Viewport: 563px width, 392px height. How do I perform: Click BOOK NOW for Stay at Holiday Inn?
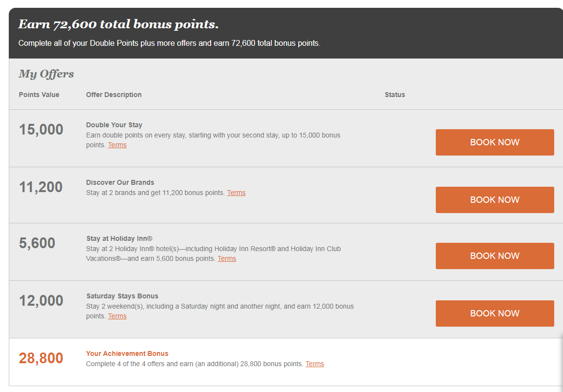click(x=495, y=256)
